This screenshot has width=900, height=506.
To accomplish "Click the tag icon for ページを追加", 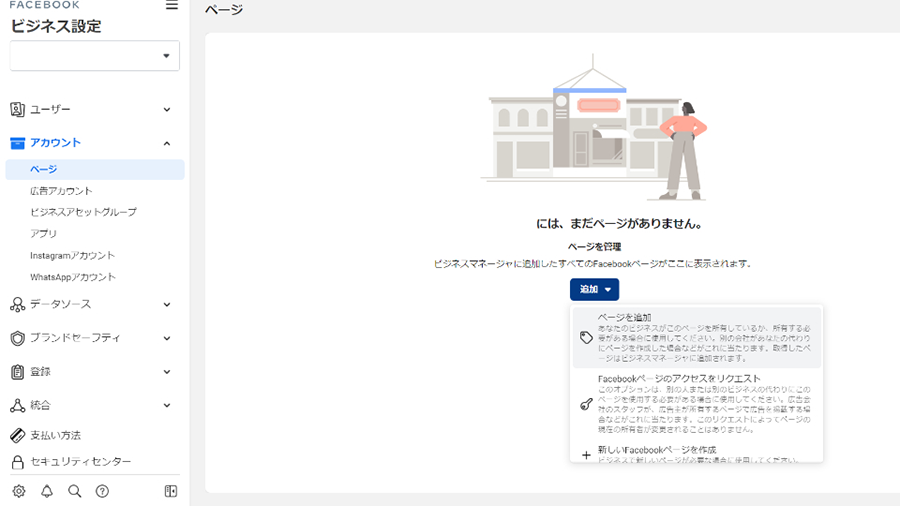I will [x=586, y=337].
